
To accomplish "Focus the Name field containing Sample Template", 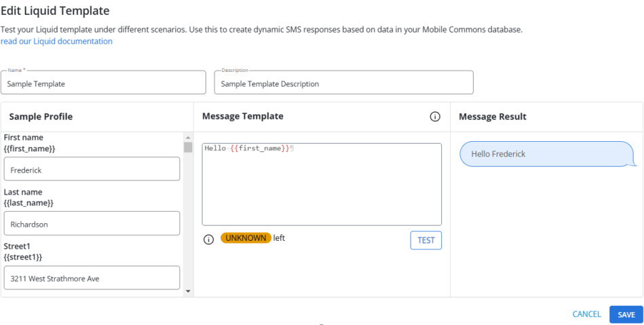I will pyautogui.click(x=103, y=83).
